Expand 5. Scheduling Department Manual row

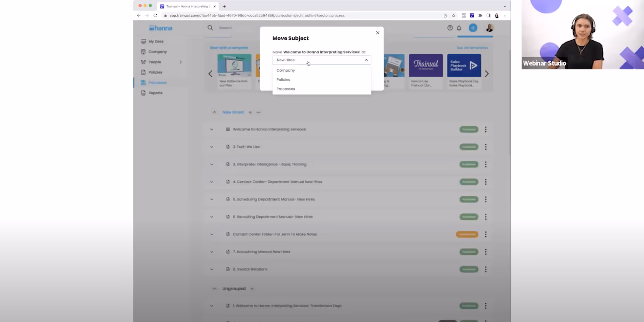click(x=212, y=199)
